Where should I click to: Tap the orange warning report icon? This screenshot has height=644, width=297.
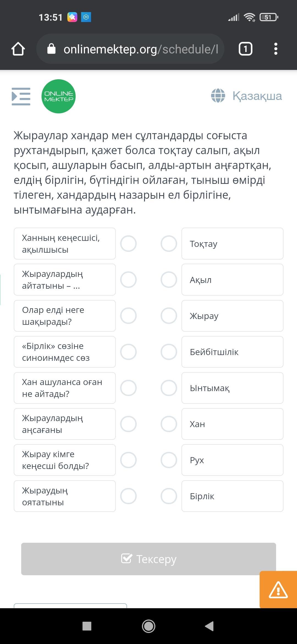[278, 590]
